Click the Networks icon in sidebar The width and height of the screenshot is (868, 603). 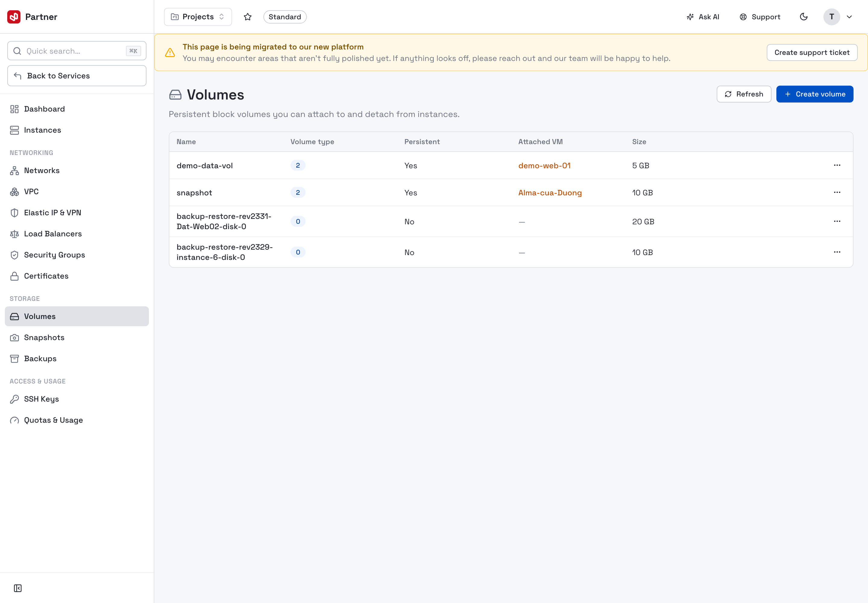tap(14, 171)
